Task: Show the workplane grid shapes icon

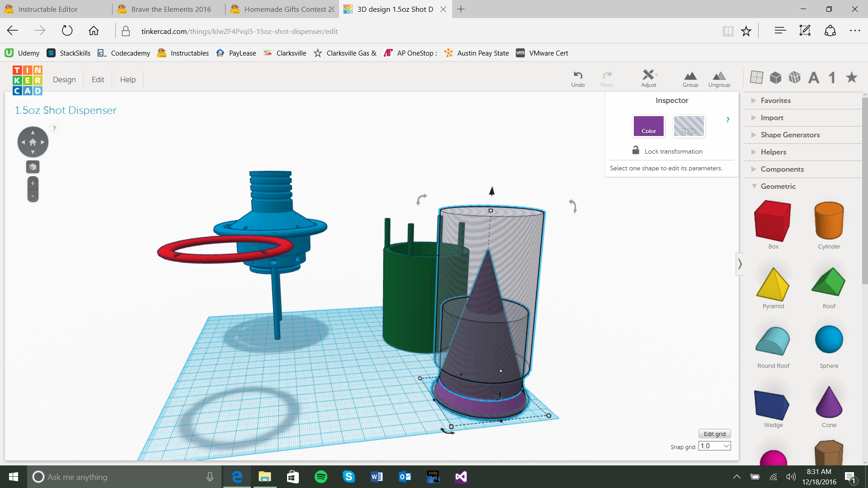Action: tap(756, 77)
